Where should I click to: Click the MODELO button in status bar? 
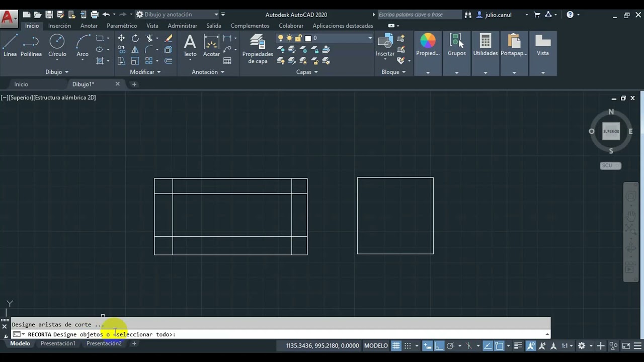[x=376, y=345]
